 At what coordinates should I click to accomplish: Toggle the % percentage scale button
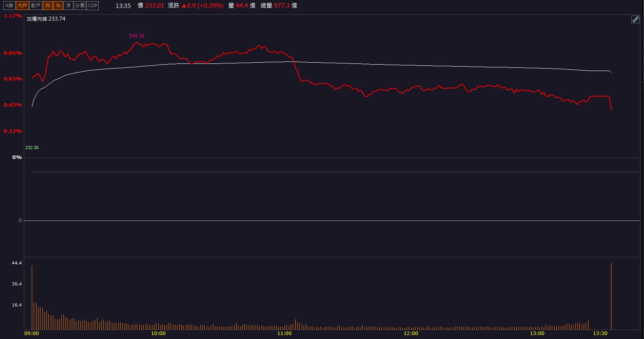pos(58,6)
